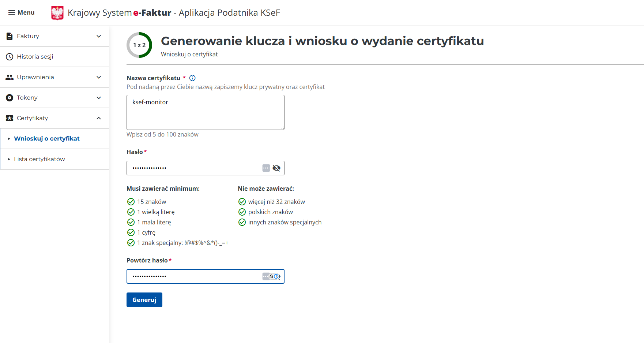644x343 pixels.
Task: Open the info tooltip next to Nazwa certyfikatu
Action: (x=192, y=78)
